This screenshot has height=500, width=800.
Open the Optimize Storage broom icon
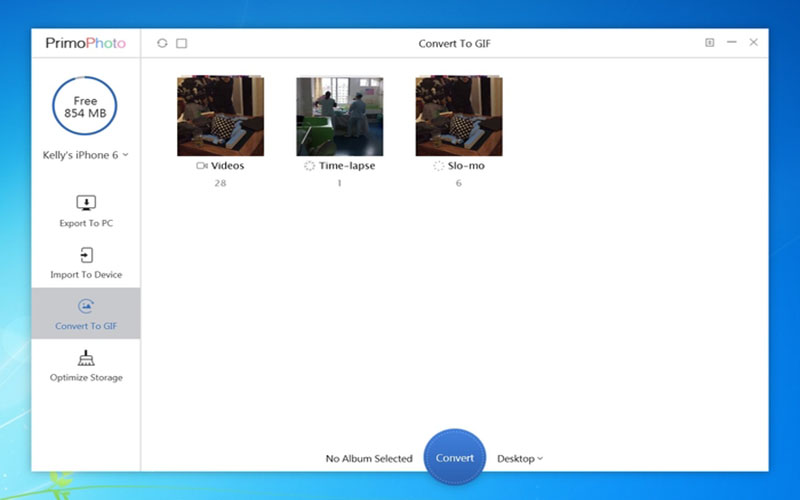tap(86, 358)
